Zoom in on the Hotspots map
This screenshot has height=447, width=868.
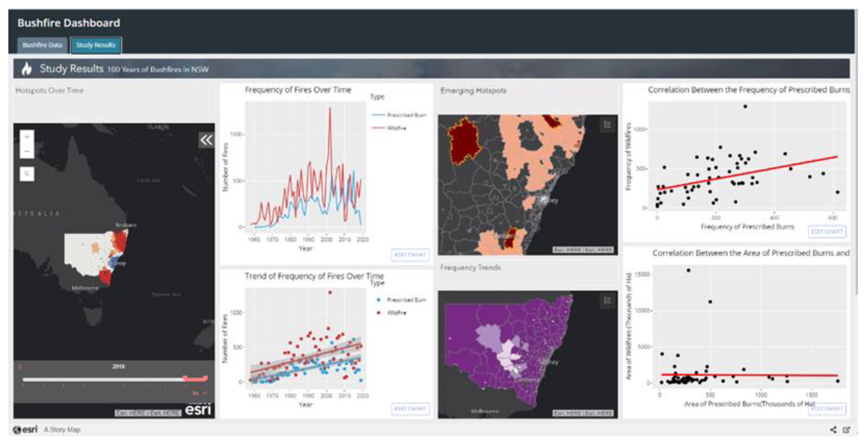[27, 137]
